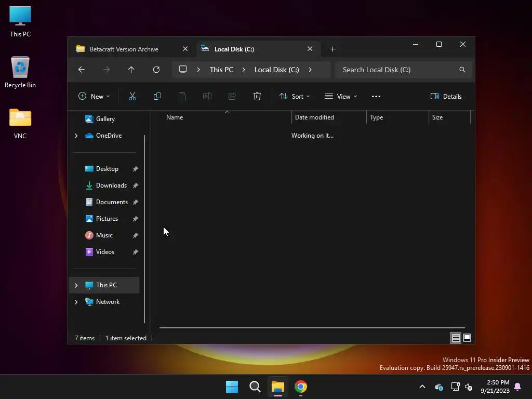Refresh the Local Disk (C:) view
532x399 pixels.
click(x=156, y=70)
